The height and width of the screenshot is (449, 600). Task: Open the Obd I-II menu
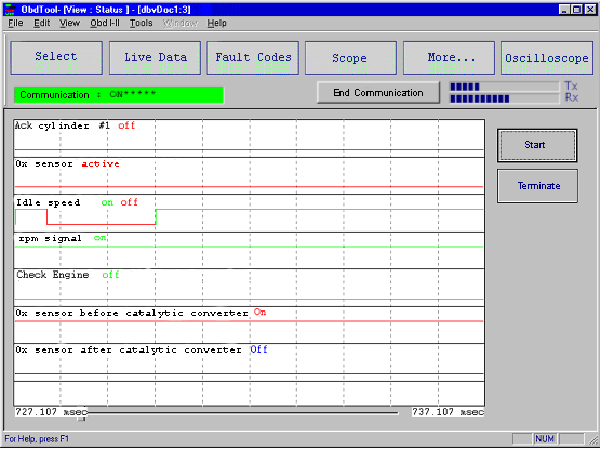[105, 23]
